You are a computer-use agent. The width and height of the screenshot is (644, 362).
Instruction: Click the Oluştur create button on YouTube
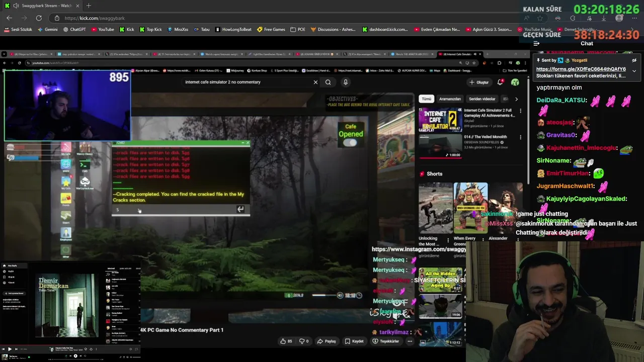[479, 82]
